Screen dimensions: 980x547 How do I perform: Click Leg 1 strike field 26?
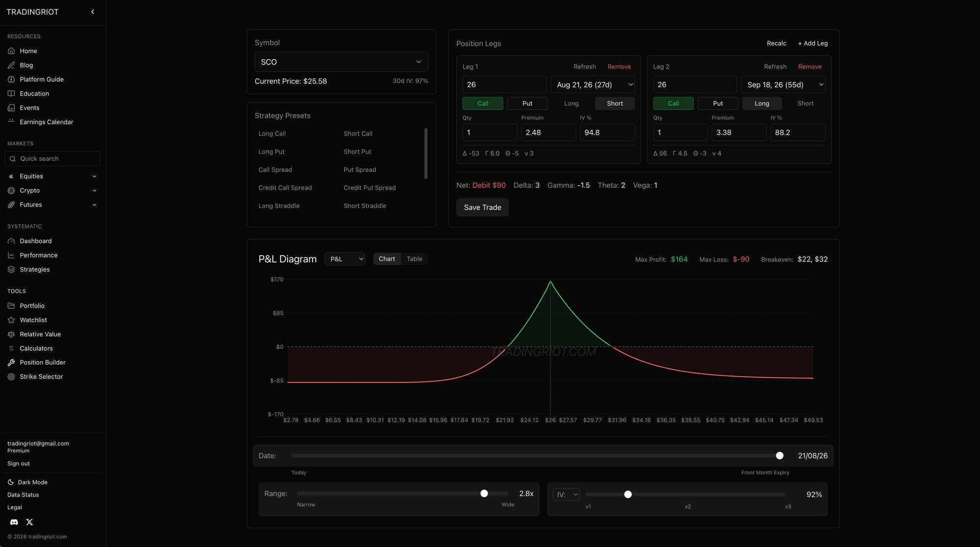point(505,85)
